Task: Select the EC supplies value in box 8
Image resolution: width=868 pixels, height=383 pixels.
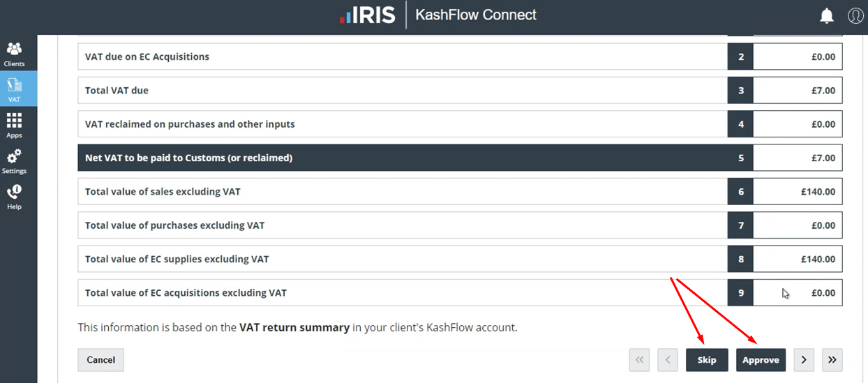Action: point(798,260)
